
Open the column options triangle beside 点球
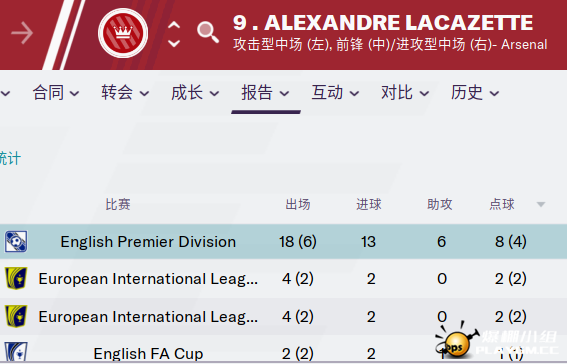541,205
